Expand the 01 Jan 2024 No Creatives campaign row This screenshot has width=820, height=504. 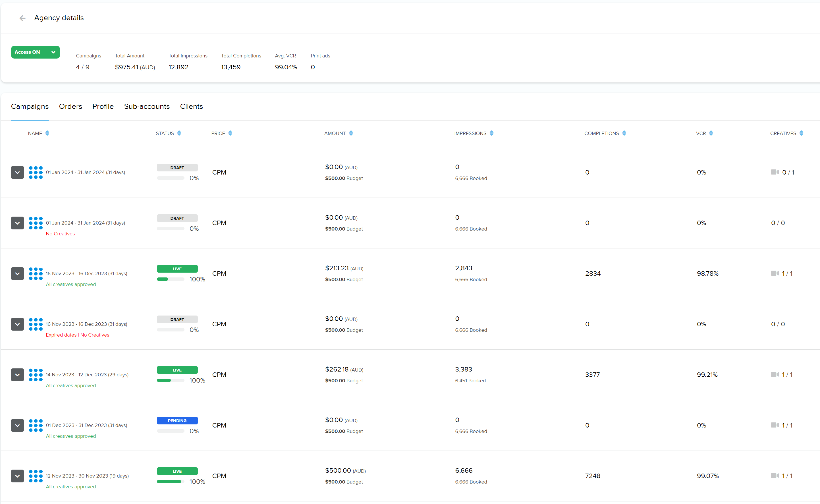point(17,223)
